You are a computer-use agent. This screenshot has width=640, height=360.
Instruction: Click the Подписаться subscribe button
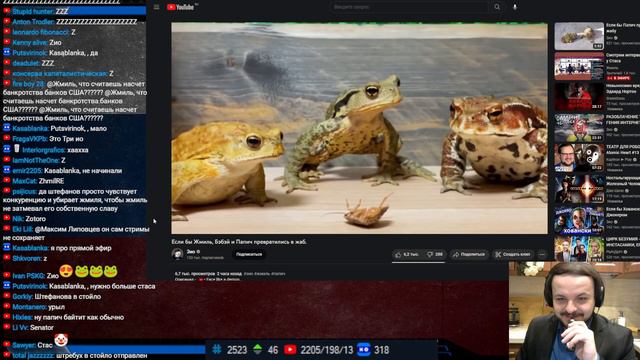pyautogui.click(x=249, y=254)
